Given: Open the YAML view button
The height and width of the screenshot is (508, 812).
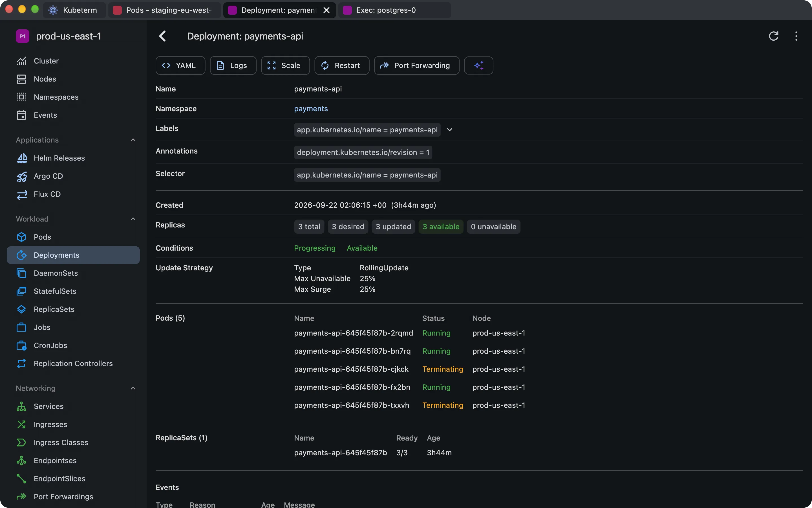Looking at the screenshot, I should coord(180,65).
